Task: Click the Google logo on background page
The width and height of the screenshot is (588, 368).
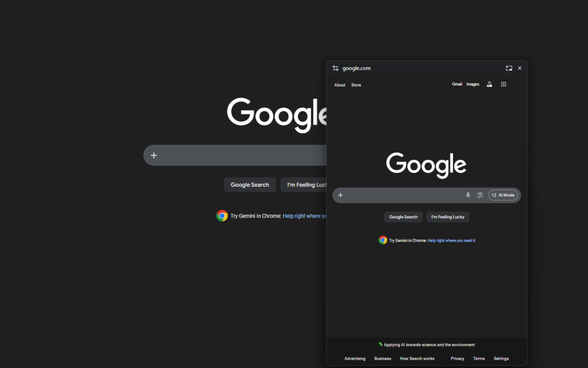Action: pos(277,115)
